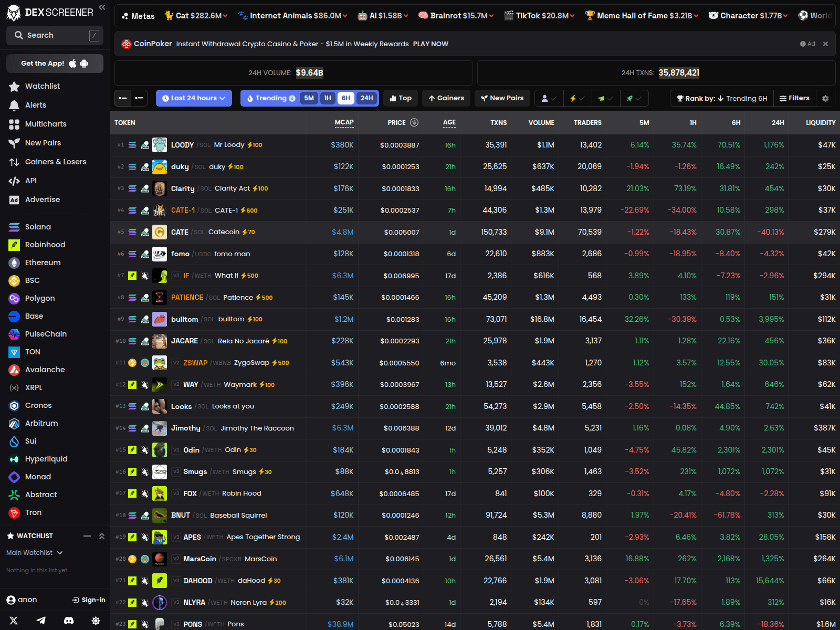This screenshot has width=840, height=630.
Task: Collapse the Watchlist panel with the chevron
Action: 102,536
